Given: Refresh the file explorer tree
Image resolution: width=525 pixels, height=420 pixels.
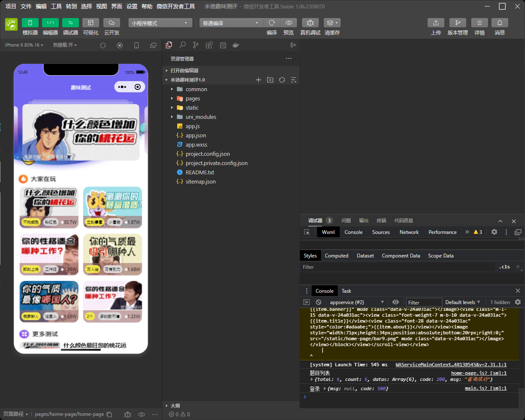Looking at the screenshot, I should [282, 80].
